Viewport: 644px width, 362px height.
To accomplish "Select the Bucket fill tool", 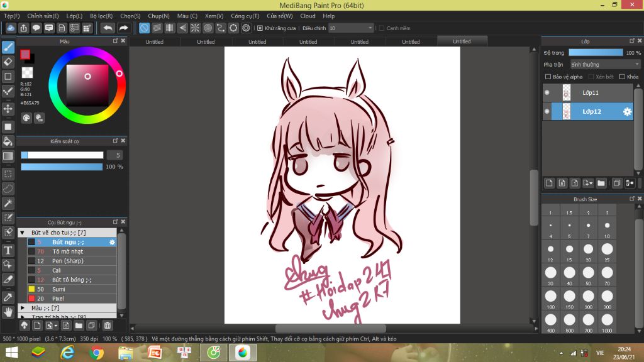I will (x=8, y=141).
